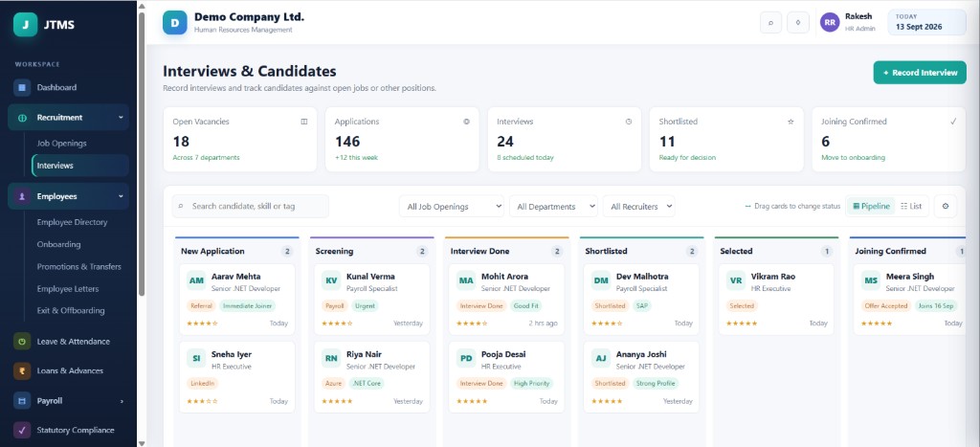The height and width of the screenshot is (447, 980).
Task: Click the High Priority tag
Action: [532, 383]
